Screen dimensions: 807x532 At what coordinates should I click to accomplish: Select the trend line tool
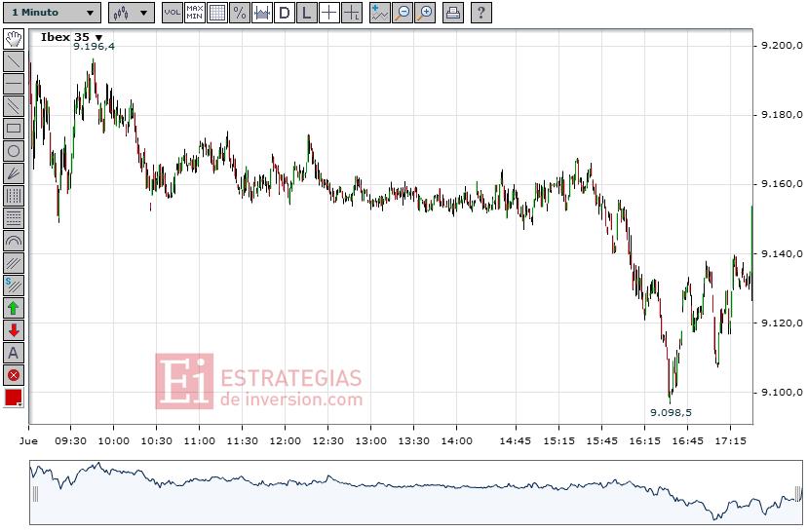point(14,61)
